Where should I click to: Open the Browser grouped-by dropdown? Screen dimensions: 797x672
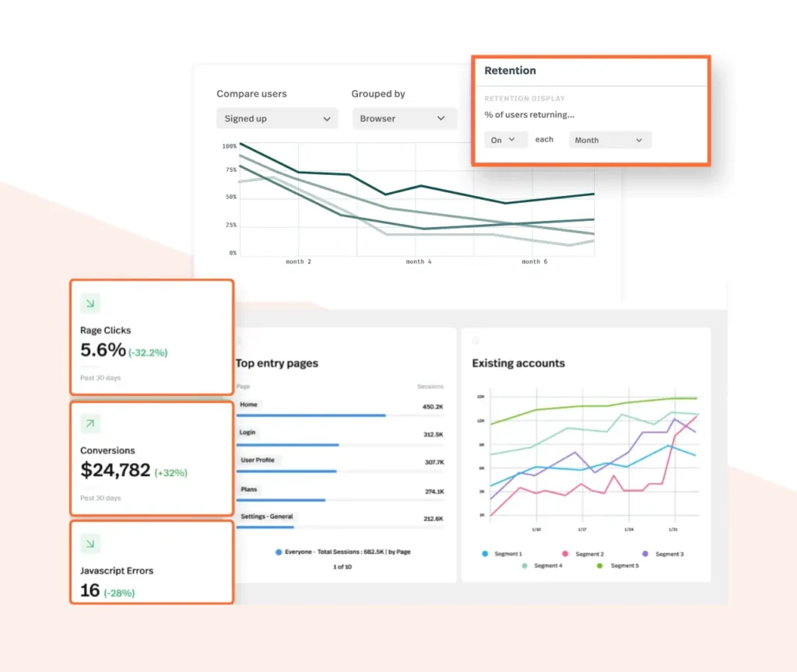pos(405,118)
